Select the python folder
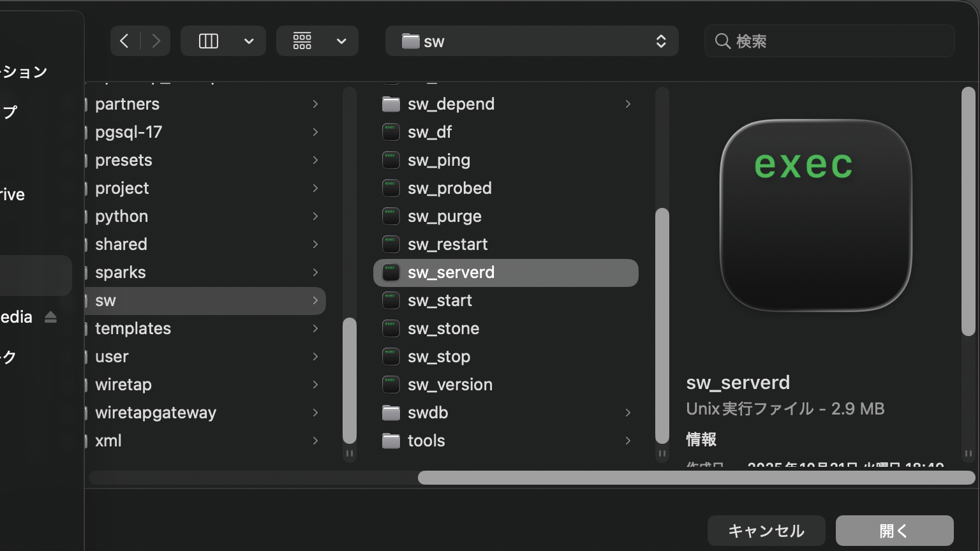This screenshot has height=551, width=980. point(121,216)
